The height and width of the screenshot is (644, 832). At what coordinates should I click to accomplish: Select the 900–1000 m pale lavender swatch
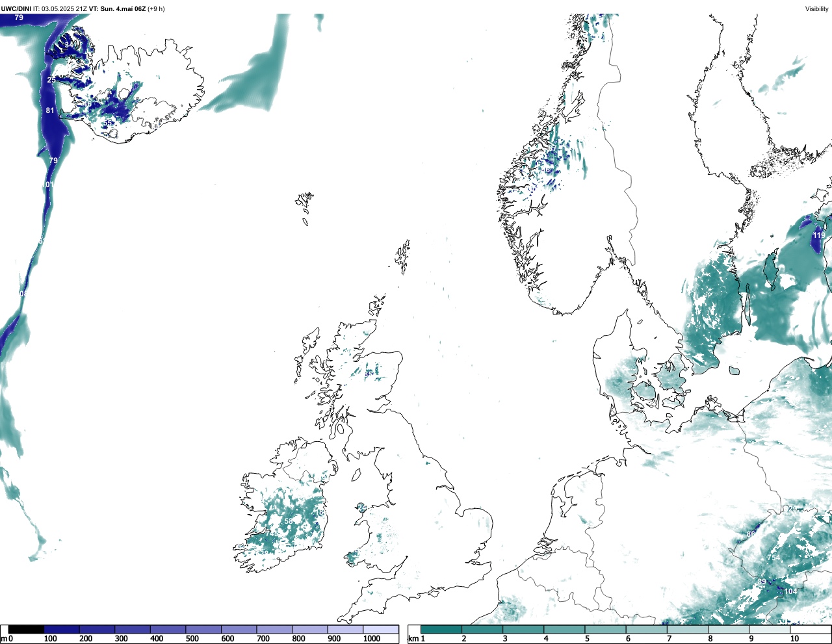(345, 630)
